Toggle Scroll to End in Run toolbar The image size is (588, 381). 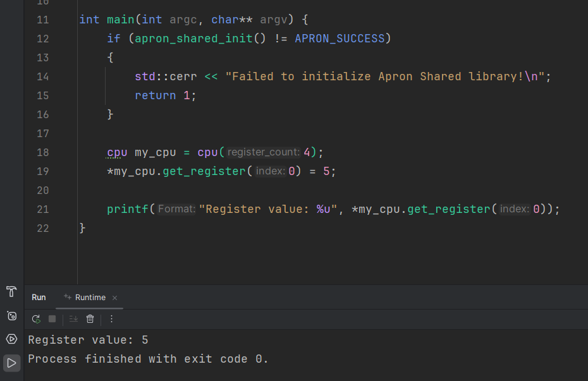coord(73,319)
